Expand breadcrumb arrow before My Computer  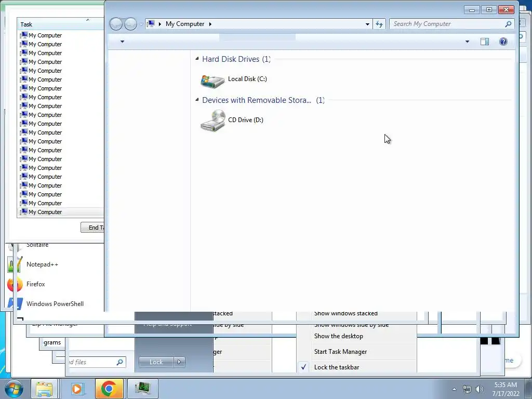[x=160, y=24]
